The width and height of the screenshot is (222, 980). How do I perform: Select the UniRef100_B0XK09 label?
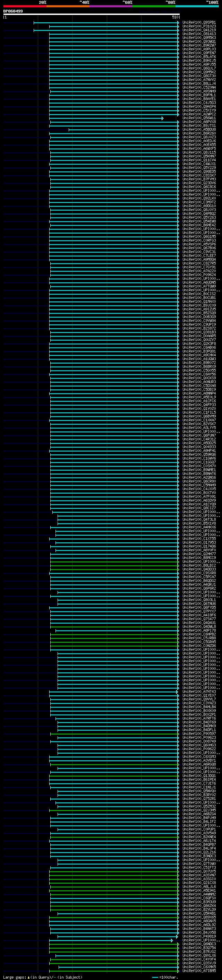tap(199, 711)
